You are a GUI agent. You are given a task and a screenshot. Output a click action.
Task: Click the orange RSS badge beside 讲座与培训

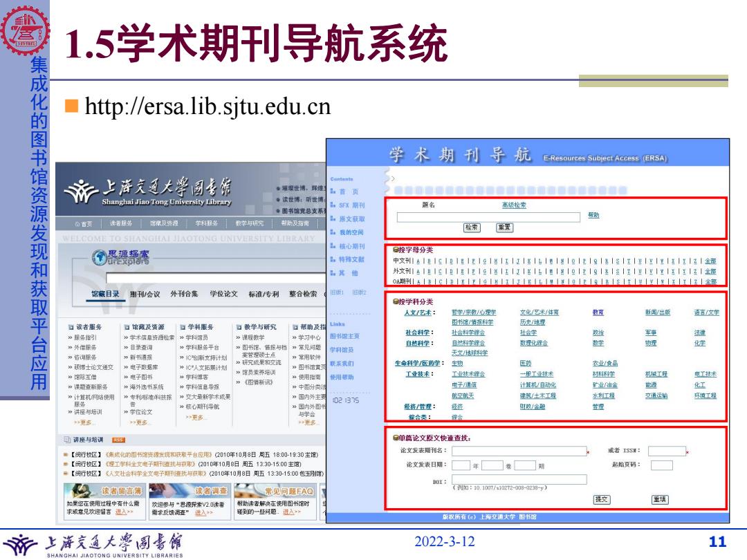click(118, 440)
